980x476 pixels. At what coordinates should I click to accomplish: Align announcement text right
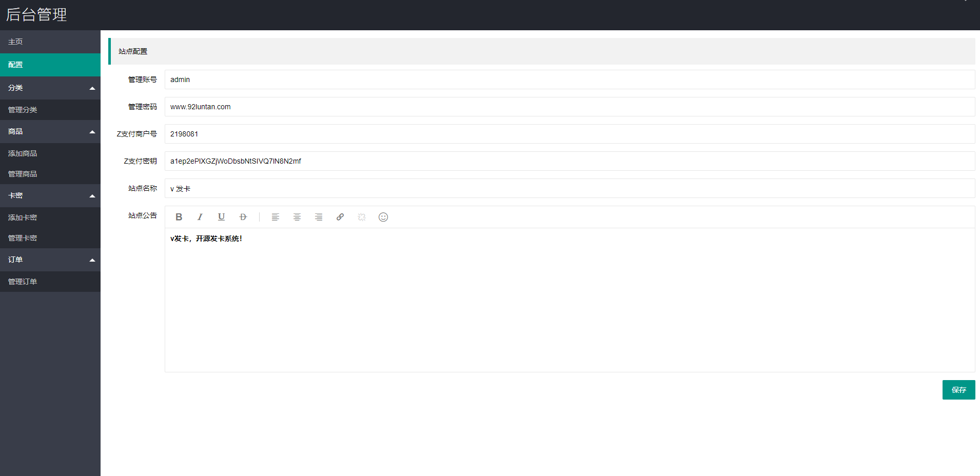319,217
